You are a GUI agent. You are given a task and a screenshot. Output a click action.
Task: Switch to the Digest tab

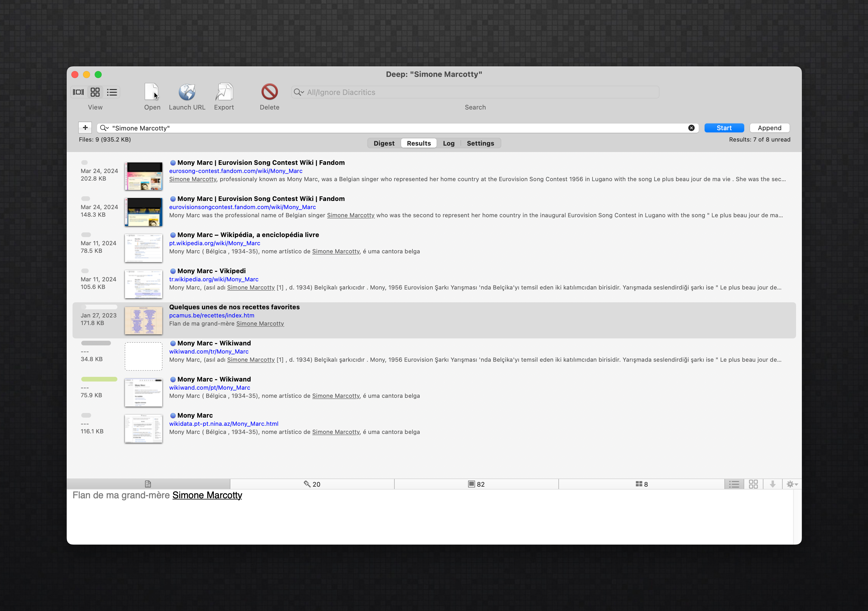[x=384, y=143]
